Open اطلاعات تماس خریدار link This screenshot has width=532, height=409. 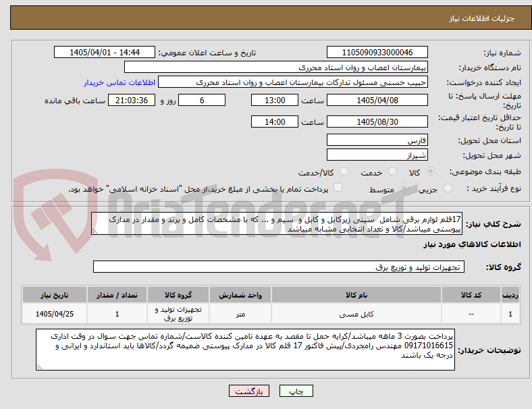pyautogui.click(x=119, y=82)
